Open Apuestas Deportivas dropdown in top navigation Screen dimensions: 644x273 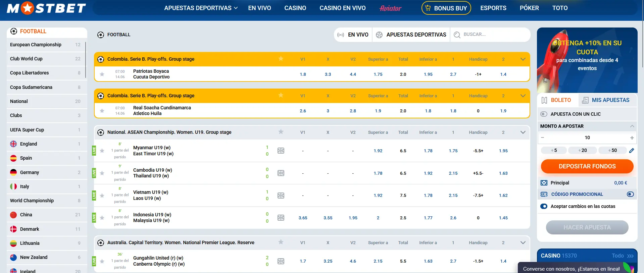coord(201,8)
